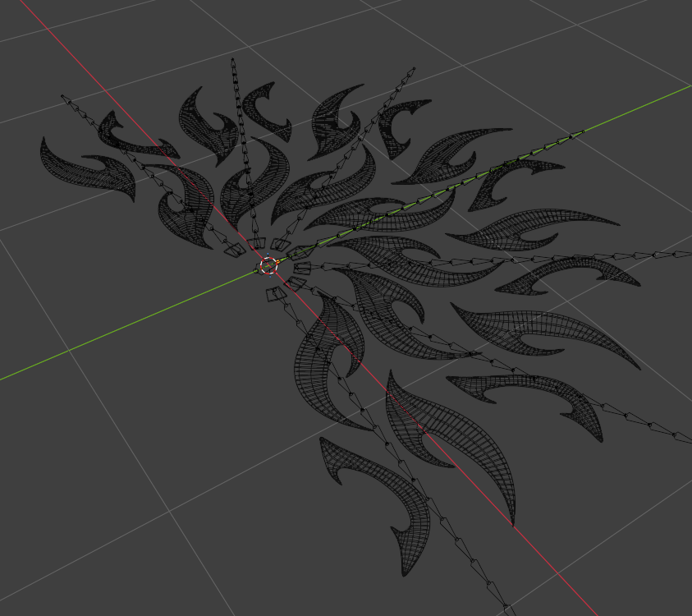Select the end bone along the green axis chain
Screen dimensions: 692x616
577,134
